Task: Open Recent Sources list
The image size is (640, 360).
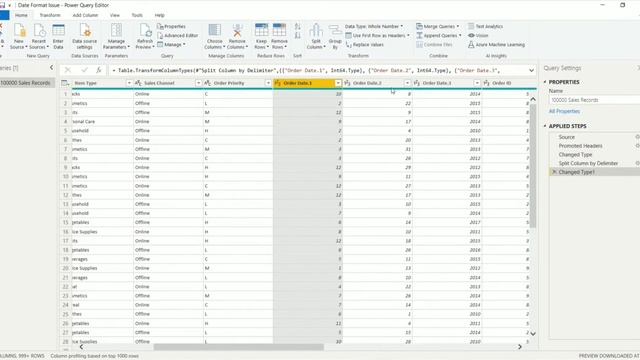Action: [x=39, y=36]
